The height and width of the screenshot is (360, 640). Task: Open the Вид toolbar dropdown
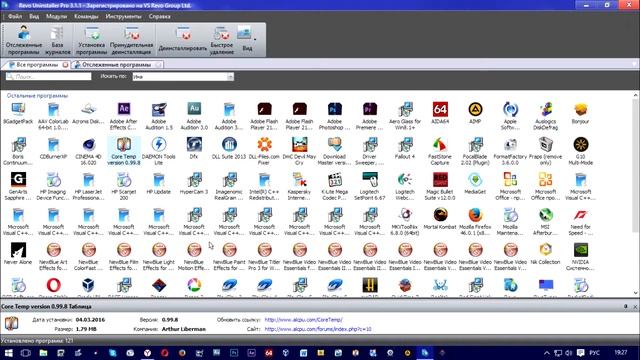pyautogui.click(x=247, y=40)
